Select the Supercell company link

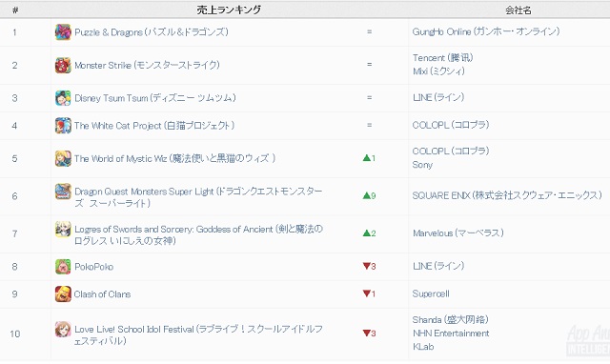click(431, 294)
